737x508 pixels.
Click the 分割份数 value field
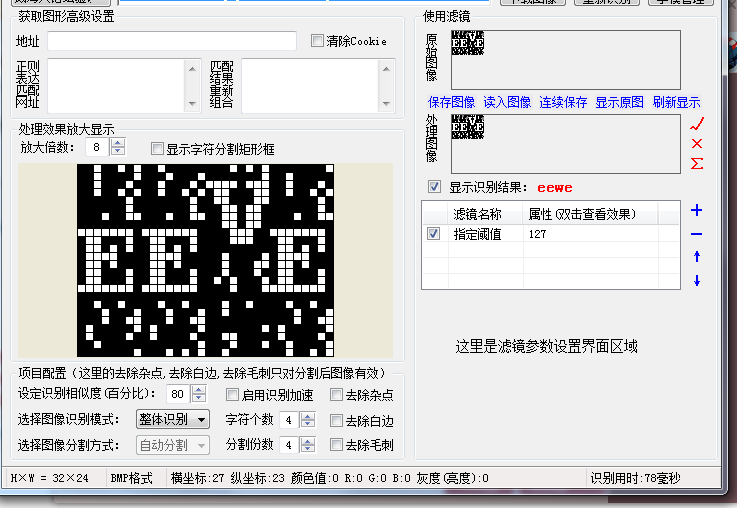(290, 445)
